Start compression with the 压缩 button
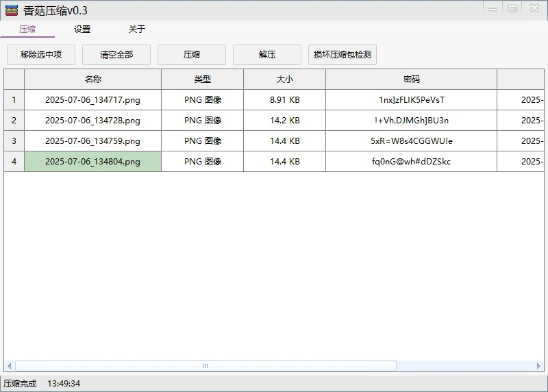 (x=192, y=55)
